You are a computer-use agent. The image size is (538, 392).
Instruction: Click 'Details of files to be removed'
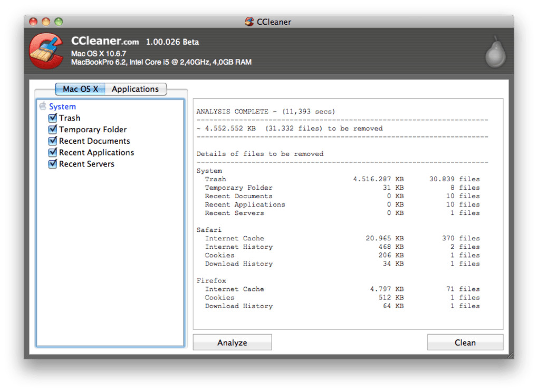[260, 154]
